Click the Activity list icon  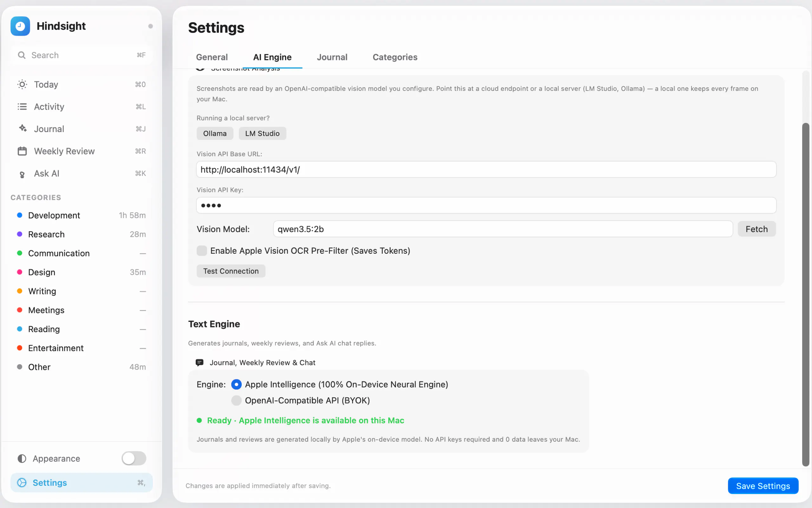click(22, 106)
